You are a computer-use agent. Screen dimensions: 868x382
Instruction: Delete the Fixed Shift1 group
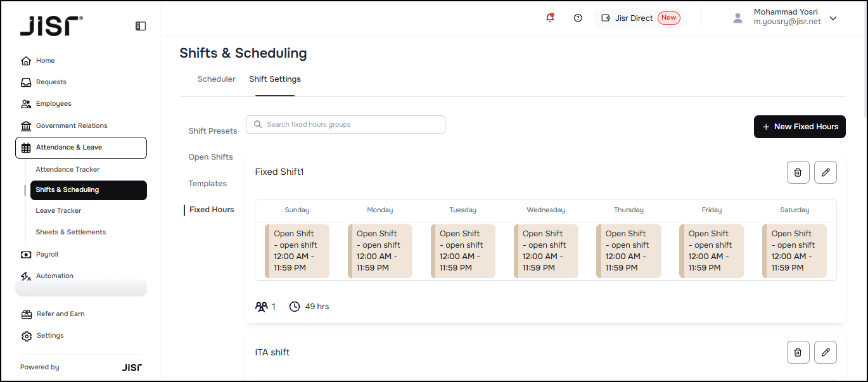point(798,172)
